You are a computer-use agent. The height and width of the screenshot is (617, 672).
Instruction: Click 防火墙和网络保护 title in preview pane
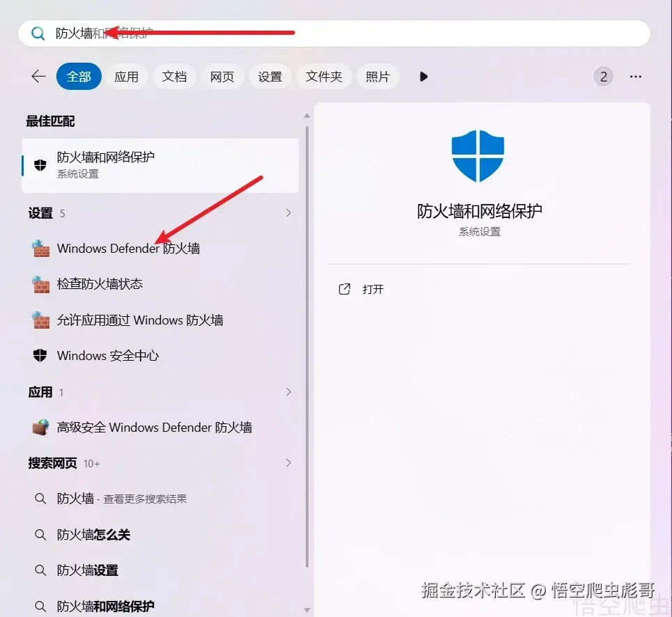pyautogui.click(x=479, y=211)
